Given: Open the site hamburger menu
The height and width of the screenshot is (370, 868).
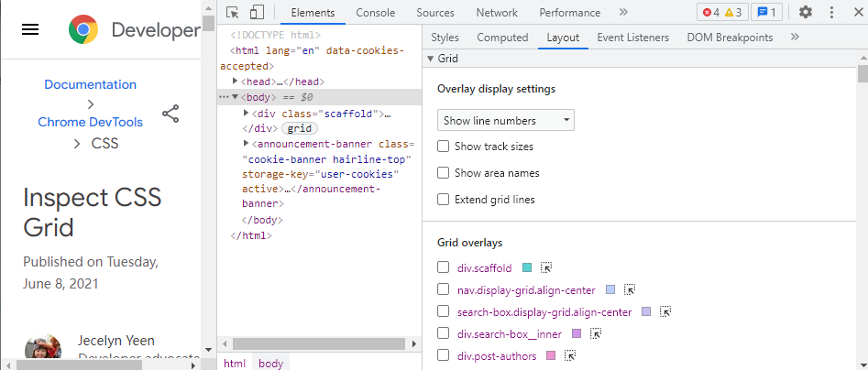Looking at the screenshot, I should point(30,29).
